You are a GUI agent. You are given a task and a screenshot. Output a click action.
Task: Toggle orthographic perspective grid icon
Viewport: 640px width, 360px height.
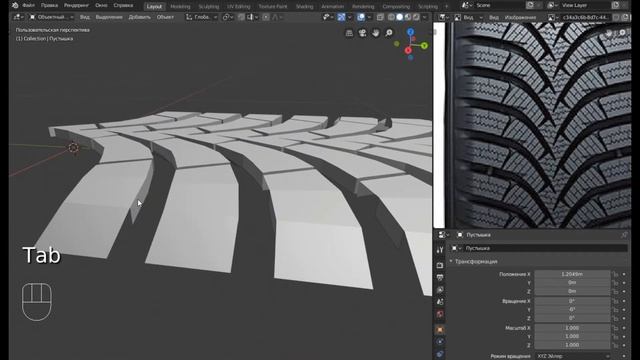pyautogui.click(x=349, y=33)
